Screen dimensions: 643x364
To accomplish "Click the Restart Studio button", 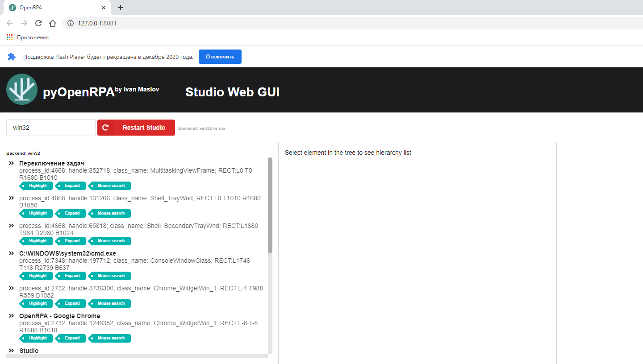I will (136, 128).
